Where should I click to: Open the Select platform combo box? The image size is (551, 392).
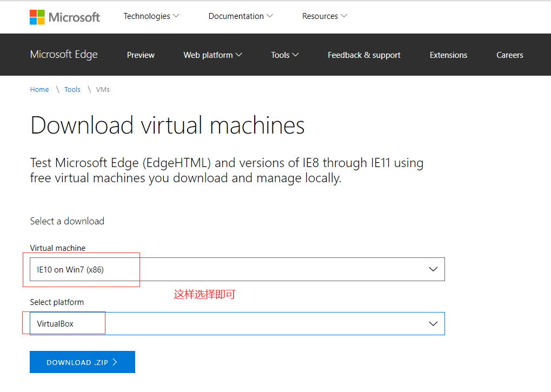(x=237, y=323)
